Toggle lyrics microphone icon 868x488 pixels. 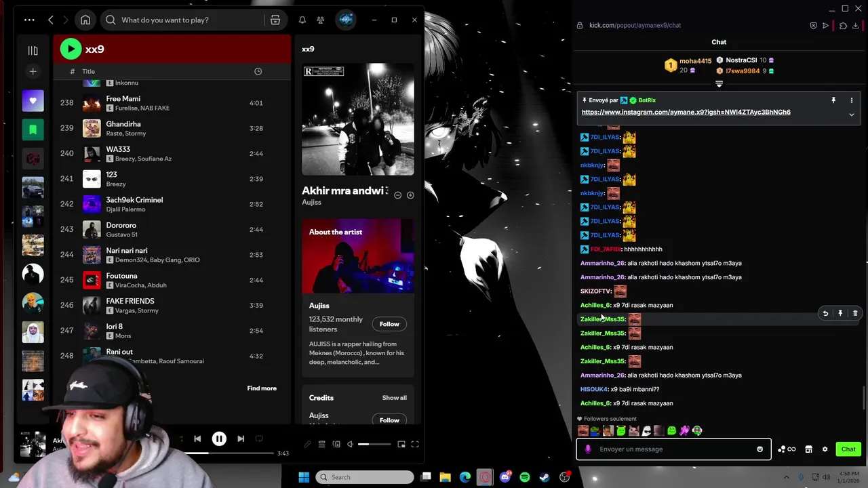[307, 445]
